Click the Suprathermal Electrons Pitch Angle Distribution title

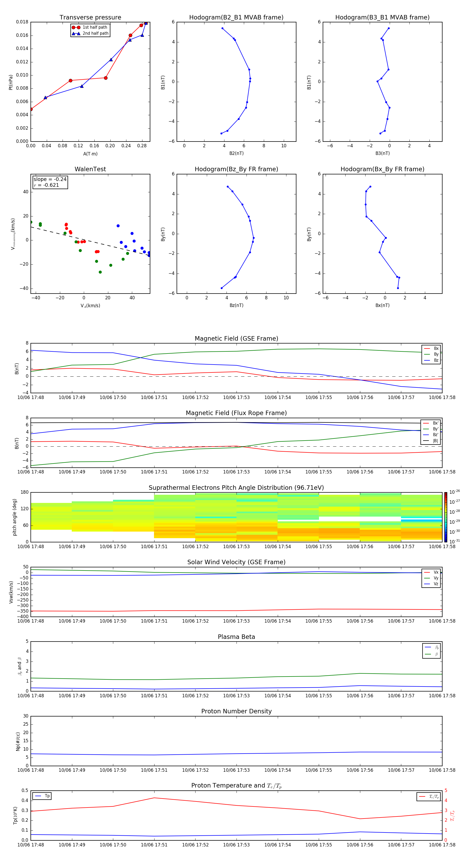pos(236,488)
